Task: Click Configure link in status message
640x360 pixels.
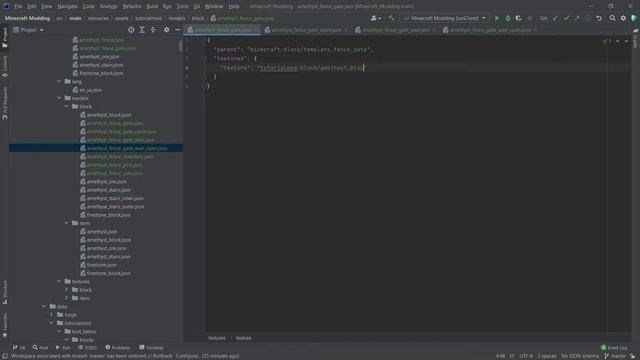Action: tap(188, 356)
